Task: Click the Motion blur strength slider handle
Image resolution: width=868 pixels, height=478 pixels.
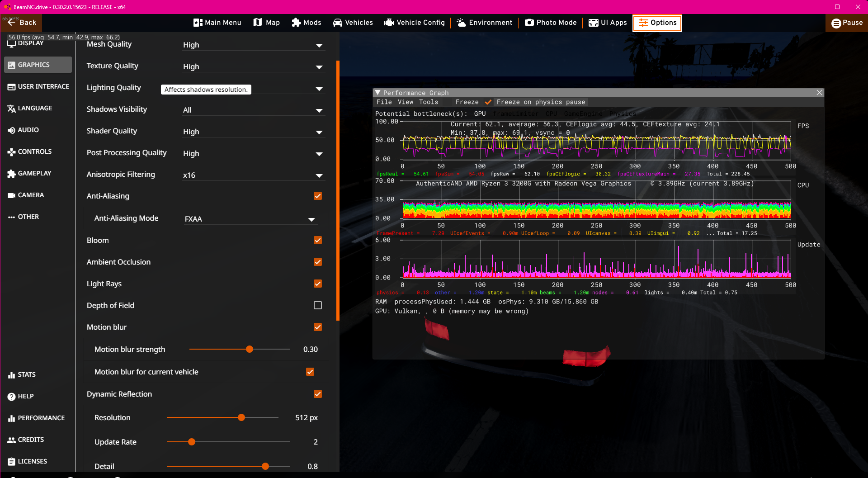Action: [250, 349]
